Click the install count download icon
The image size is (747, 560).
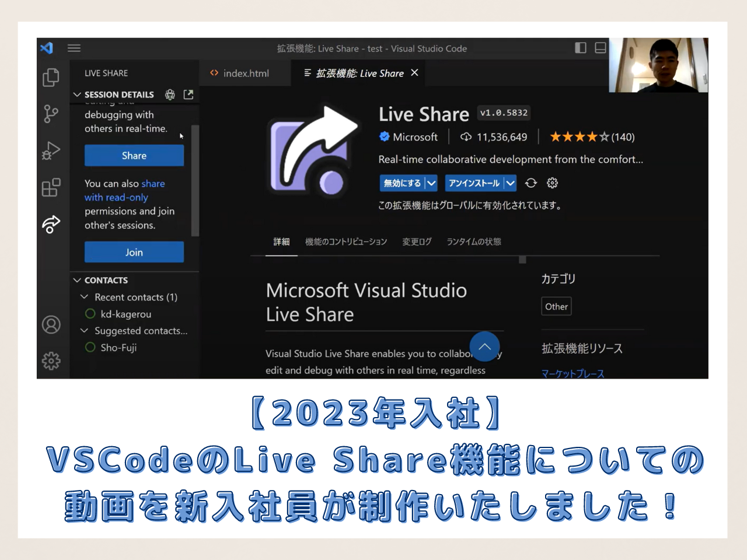click(x=466, y=136)
